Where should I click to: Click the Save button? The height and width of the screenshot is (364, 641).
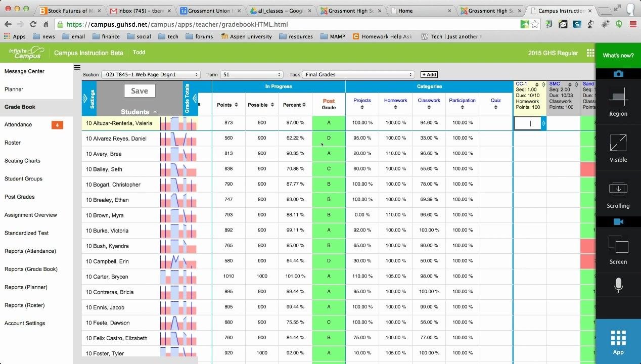(x=140, y=91)
